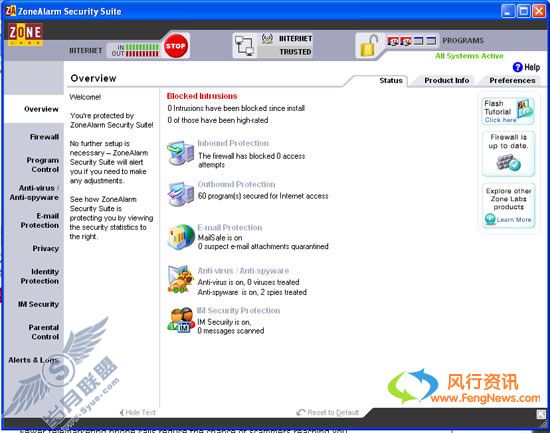Image resolution: width=550 pixels, height=433 pixels.
Task: Click the second program icon beside PROGRAMS
Action: (406, 41)
